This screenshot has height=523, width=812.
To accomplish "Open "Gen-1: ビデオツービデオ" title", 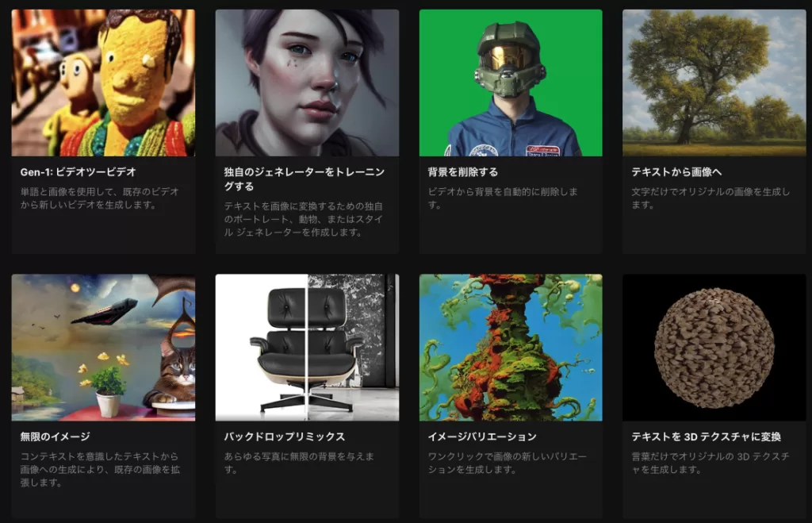I will 79,172.
